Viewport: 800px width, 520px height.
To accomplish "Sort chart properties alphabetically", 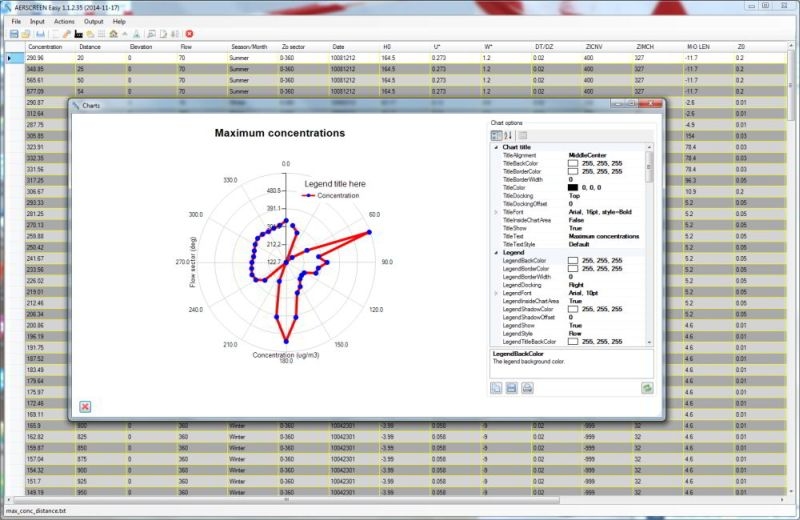I will coord(508,135).
